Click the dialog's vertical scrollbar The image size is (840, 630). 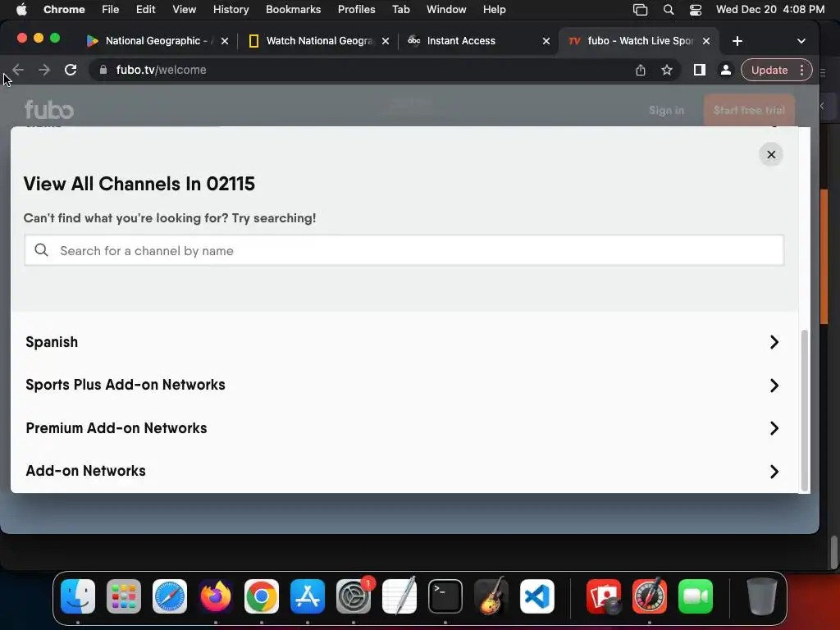point(804,410)
